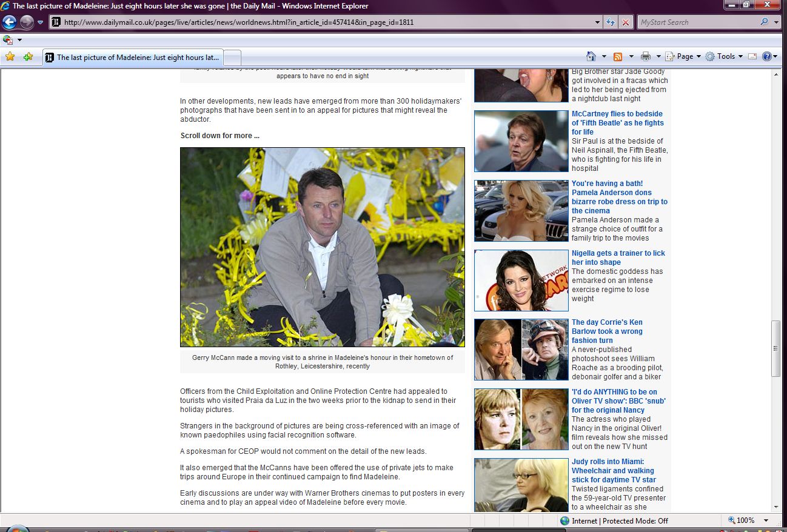Click in the MyStart Search field
The width and height of the screenshot is (787, 532).
coord(696,22)
